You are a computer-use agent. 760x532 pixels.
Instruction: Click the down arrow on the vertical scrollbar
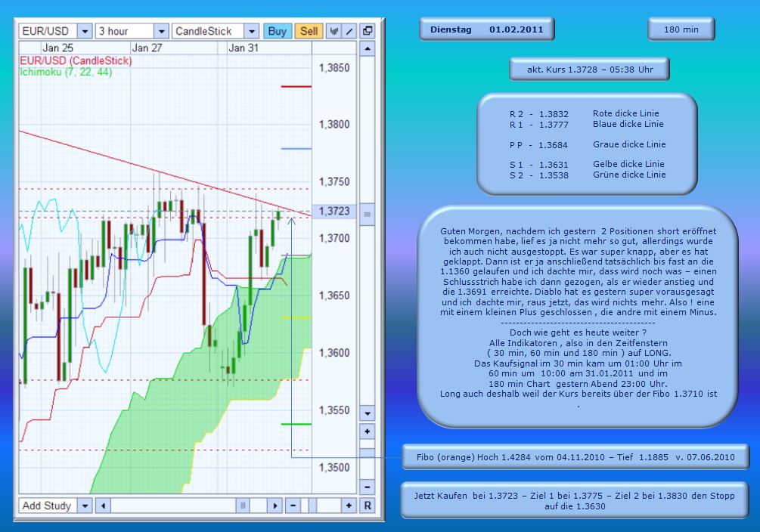(x=367, y=414)
